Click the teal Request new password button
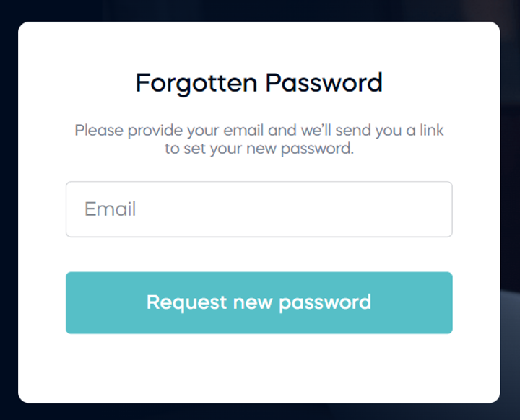This screenshot has width=520, height=420. click(259, 302)
